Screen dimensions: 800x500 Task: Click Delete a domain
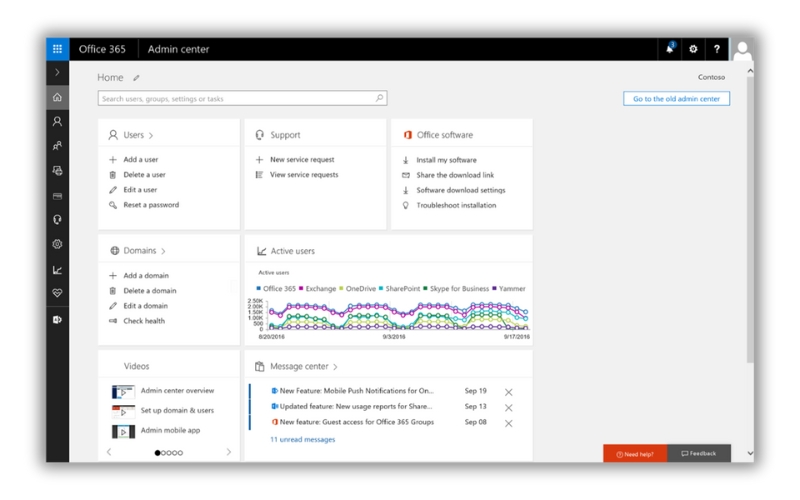pos(149,291)
